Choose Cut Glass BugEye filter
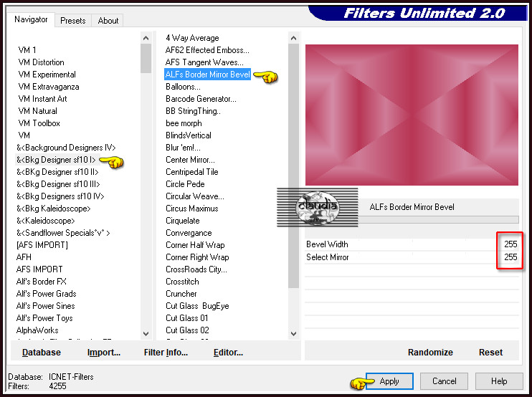 [197, 306]
